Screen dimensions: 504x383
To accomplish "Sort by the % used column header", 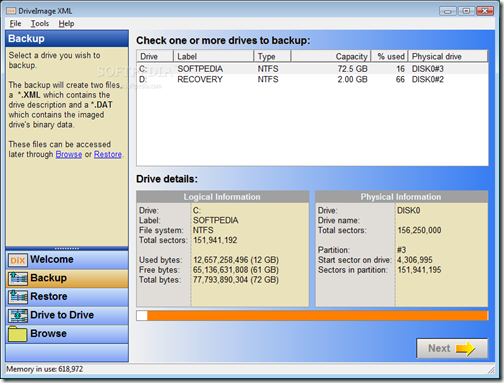I will coord(389,56).
